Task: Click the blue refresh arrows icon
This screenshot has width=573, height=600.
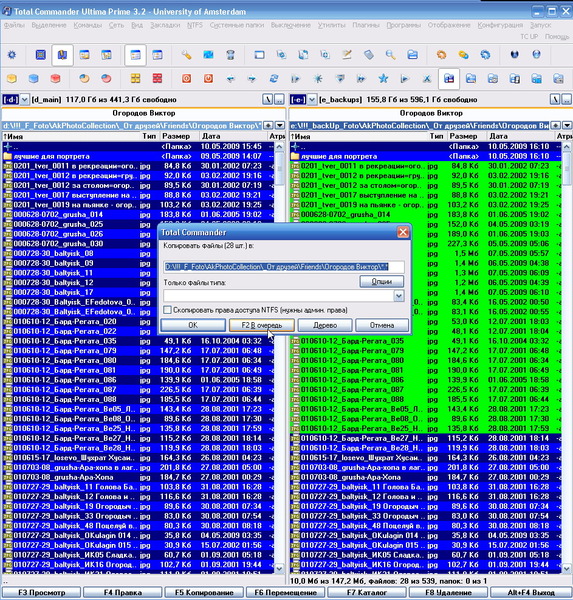Action: (274, 79)
